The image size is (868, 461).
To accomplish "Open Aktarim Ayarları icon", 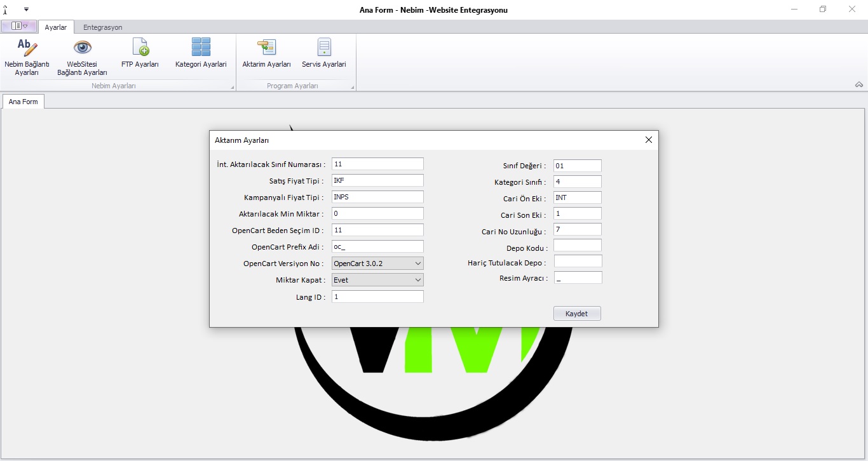I will [x=266, y=48].
